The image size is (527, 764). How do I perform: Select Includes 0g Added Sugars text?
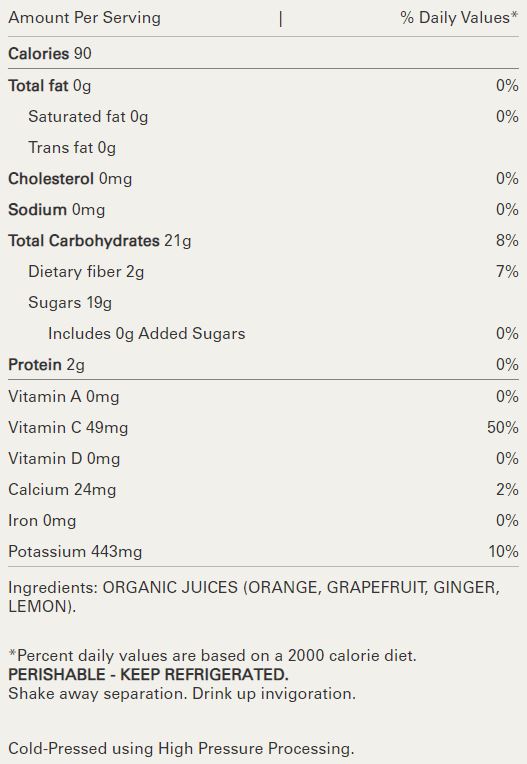[147, 334]
